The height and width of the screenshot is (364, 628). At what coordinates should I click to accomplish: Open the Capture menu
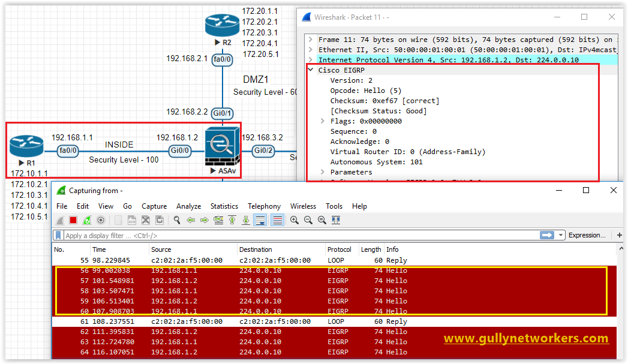pos(154,206)
